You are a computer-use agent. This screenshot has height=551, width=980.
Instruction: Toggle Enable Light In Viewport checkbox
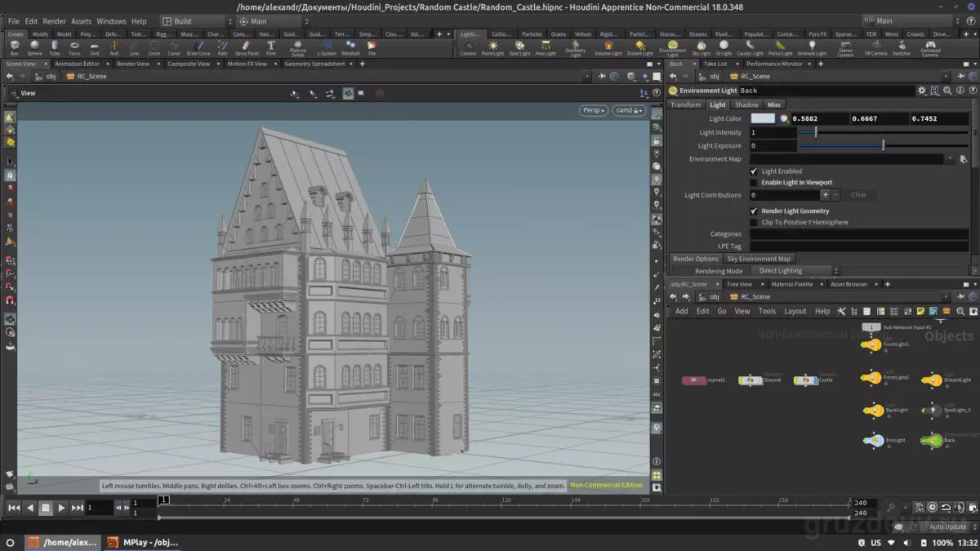click(754, 183)
